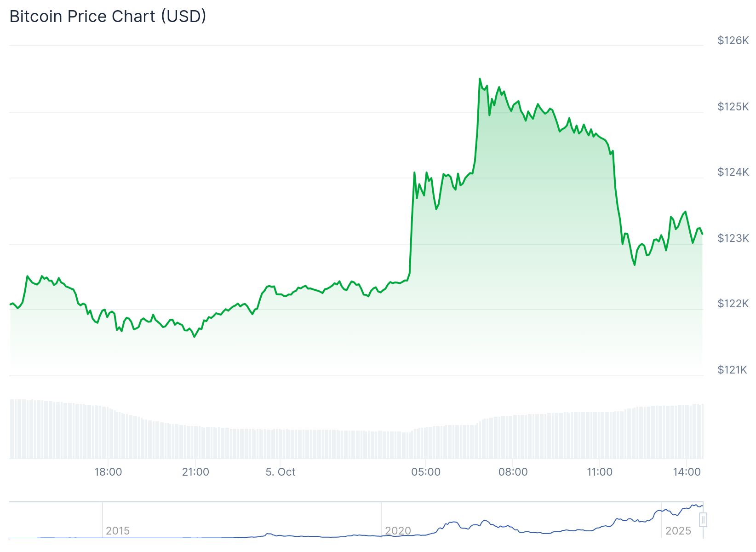Click the Bitcoin Price Chart title
Screen dimensions: 756x552
click(x=108, y=17)
